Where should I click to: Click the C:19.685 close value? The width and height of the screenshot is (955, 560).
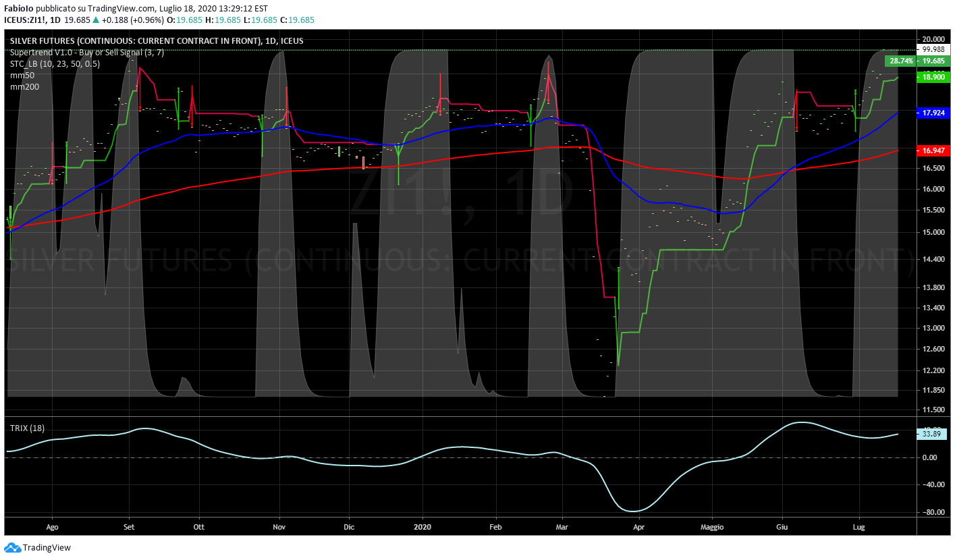(298, 20)
